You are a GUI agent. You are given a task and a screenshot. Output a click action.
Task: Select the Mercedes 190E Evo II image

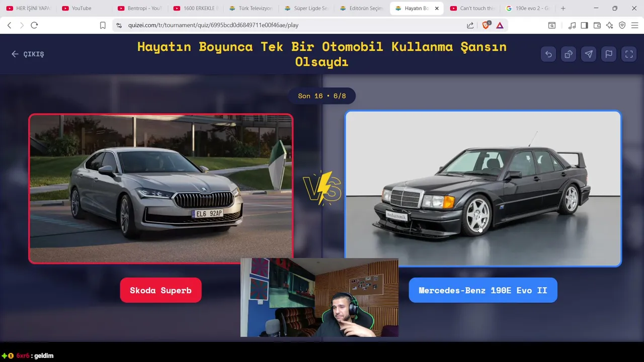point(483,189)
